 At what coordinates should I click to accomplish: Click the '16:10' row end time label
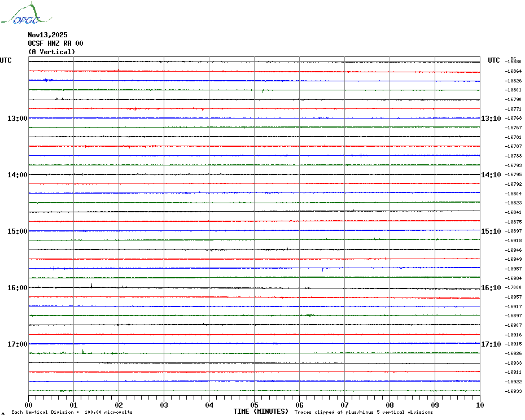pos(491,288)
